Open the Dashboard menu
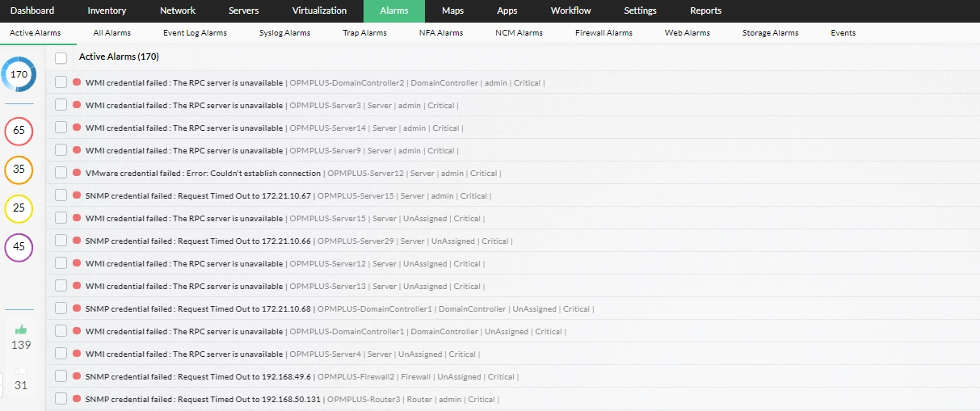The height and width of the screenshot is (411, 980). (33, 10)
